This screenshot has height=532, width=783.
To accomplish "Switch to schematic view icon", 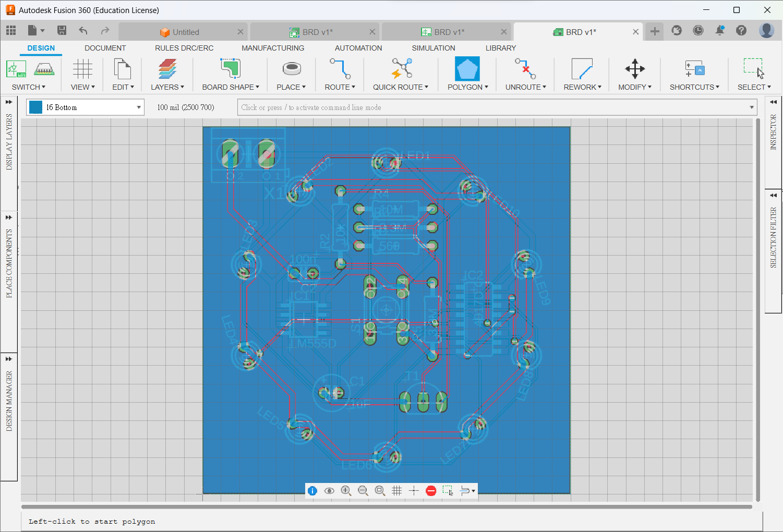I will (x=16, y=69).
